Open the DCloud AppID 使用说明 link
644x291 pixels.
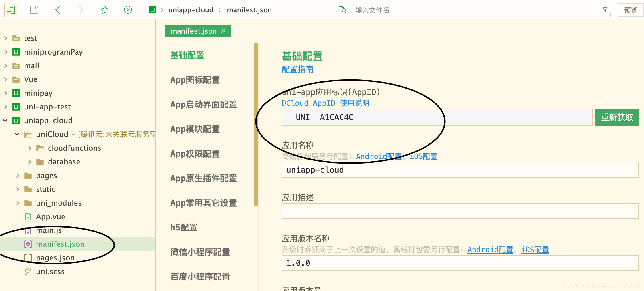[x=325, y=103]
